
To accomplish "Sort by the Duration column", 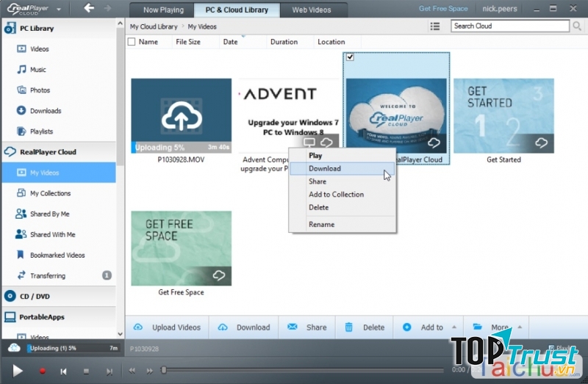I will click(x=284, y=42).
